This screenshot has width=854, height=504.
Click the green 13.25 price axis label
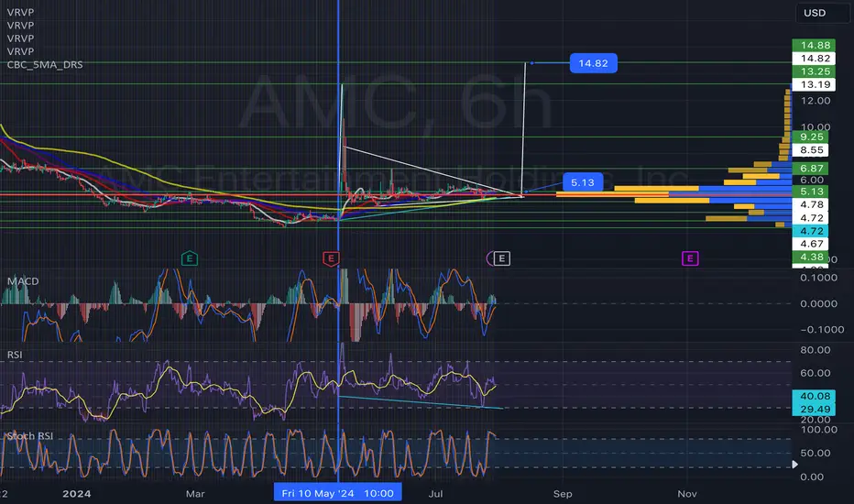point(816,71)
